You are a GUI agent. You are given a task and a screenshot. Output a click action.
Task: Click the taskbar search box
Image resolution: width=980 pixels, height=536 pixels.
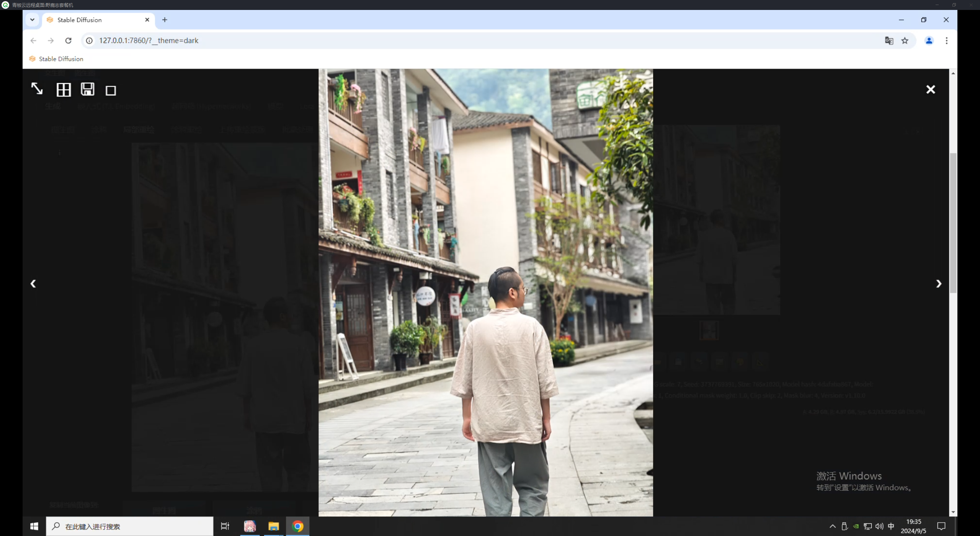coord(130,526)
